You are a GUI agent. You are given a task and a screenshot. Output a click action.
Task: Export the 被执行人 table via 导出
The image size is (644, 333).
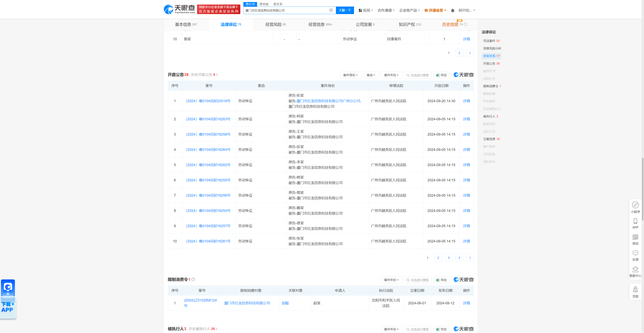tap(442, 329)
